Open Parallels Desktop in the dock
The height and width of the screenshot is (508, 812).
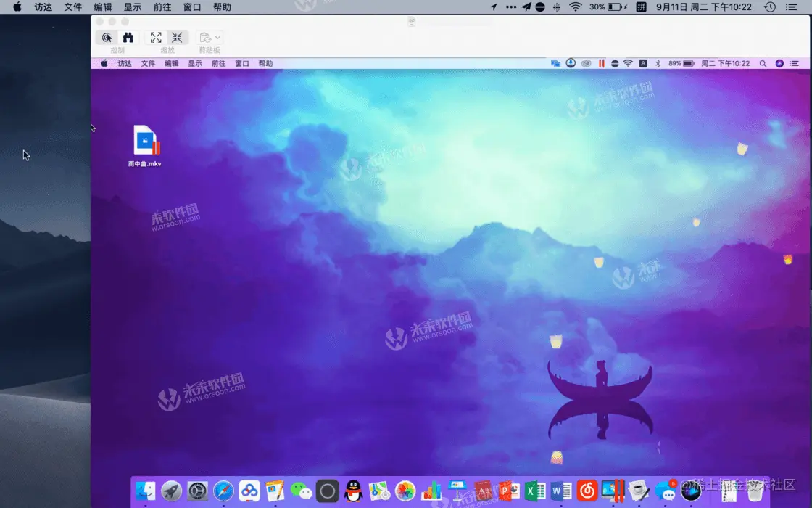613,491
